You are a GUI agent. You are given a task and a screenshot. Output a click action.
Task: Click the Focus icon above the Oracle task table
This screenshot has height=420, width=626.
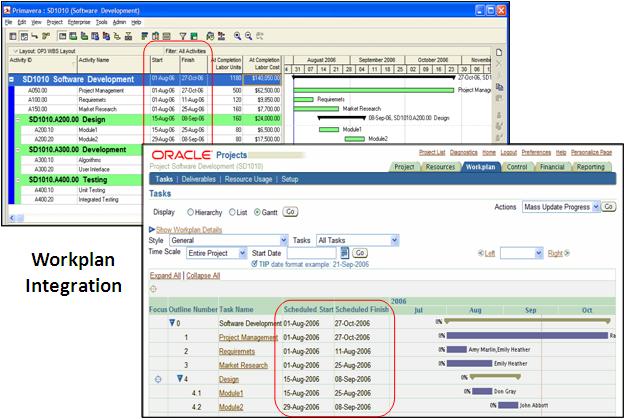tap(153, 289)
